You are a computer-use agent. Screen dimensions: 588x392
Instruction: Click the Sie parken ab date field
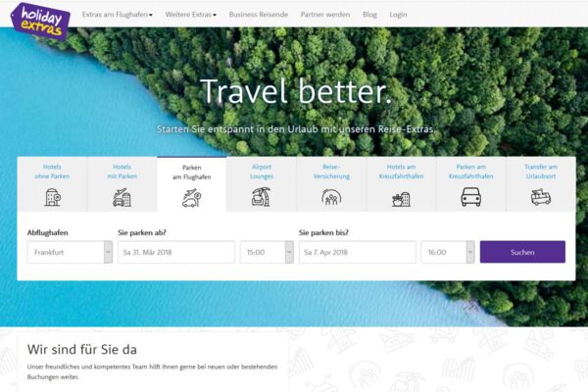click(x=176, y=252)
